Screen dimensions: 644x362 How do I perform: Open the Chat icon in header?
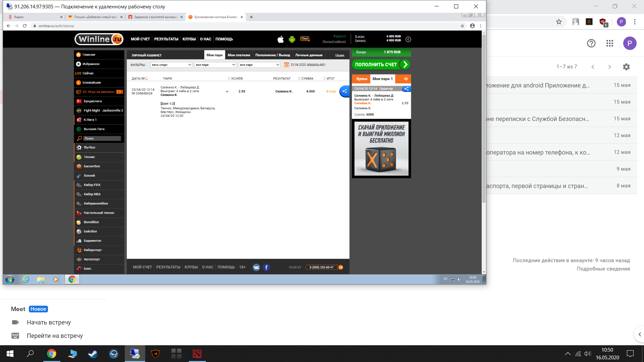point(305,39)
